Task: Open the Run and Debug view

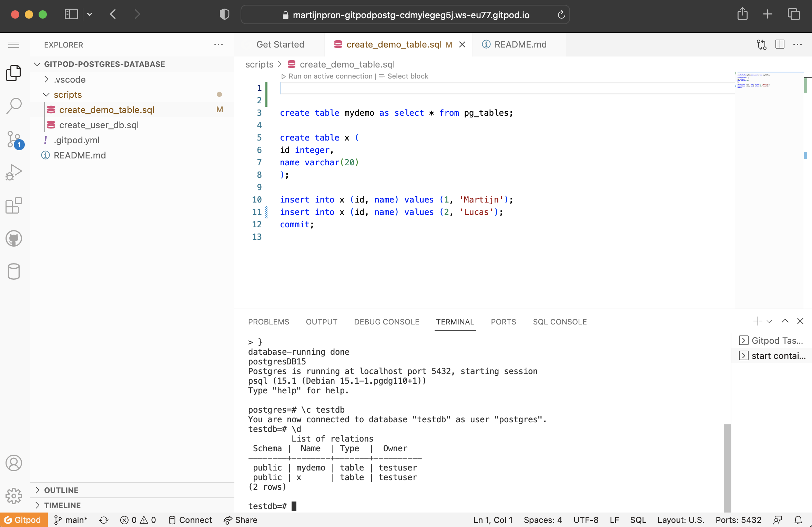Action: pos(14,172)
